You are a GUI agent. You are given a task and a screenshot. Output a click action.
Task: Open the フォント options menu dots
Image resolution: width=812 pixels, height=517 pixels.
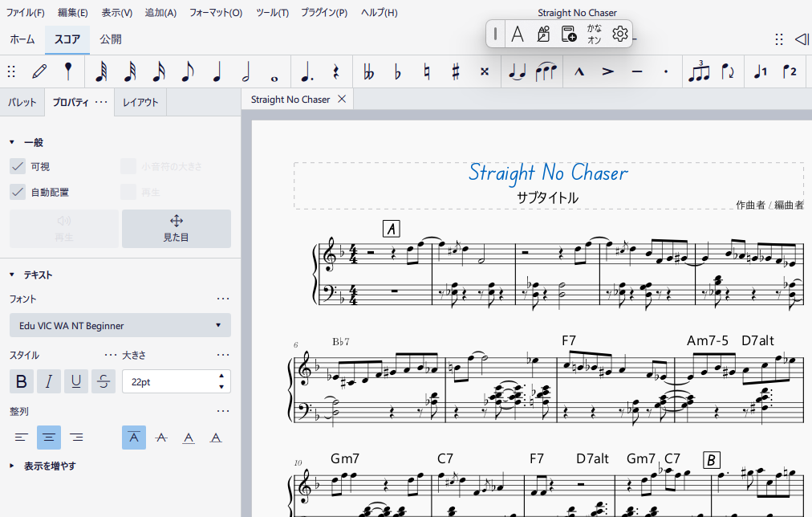[x=223, y=299]
